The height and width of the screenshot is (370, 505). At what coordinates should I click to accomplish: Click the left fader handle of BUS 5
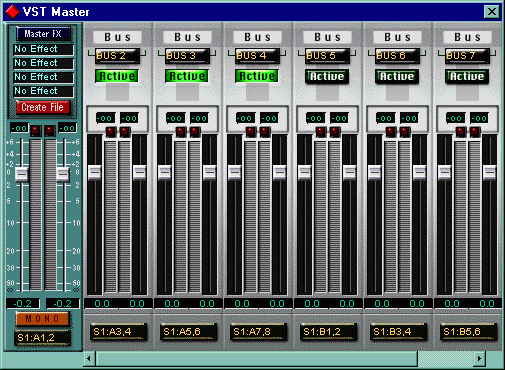click(x=304, y=172)
